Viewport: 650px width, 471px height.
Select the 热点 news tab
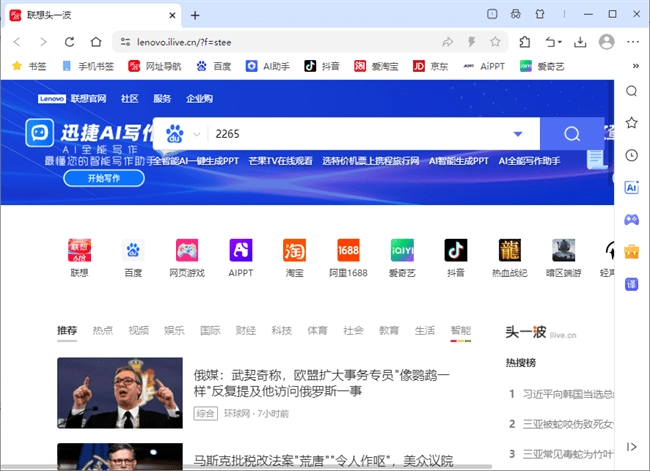pos(103,330)
